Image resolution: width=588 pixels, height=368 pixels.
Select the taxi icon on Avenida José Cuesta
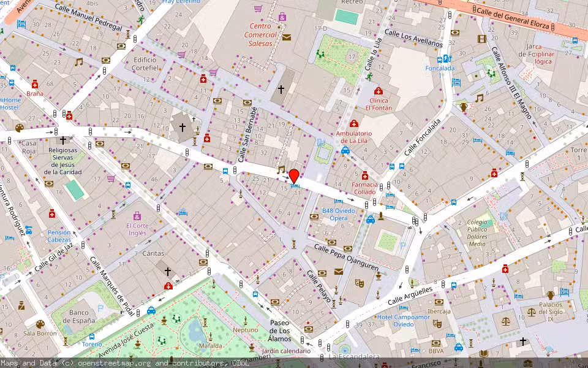coord(151,310)
